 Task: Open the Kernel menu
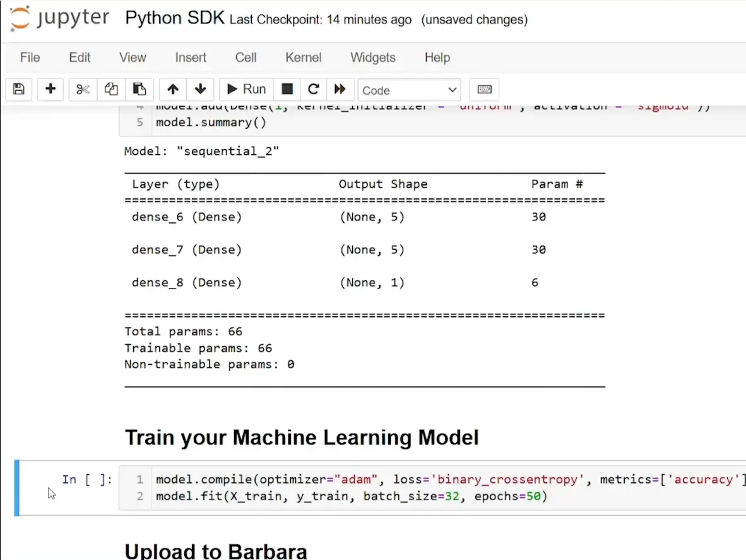pos(303,57)
